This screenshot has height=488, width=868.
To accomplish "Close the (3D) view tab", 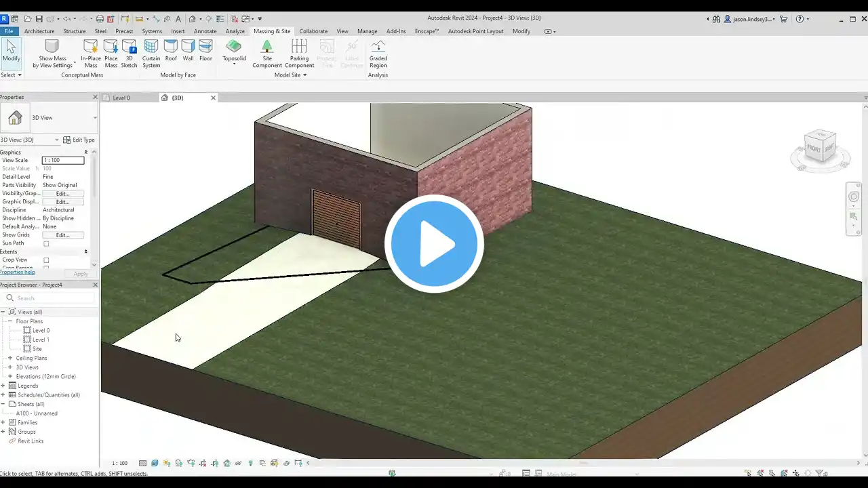I will (213, 98).
